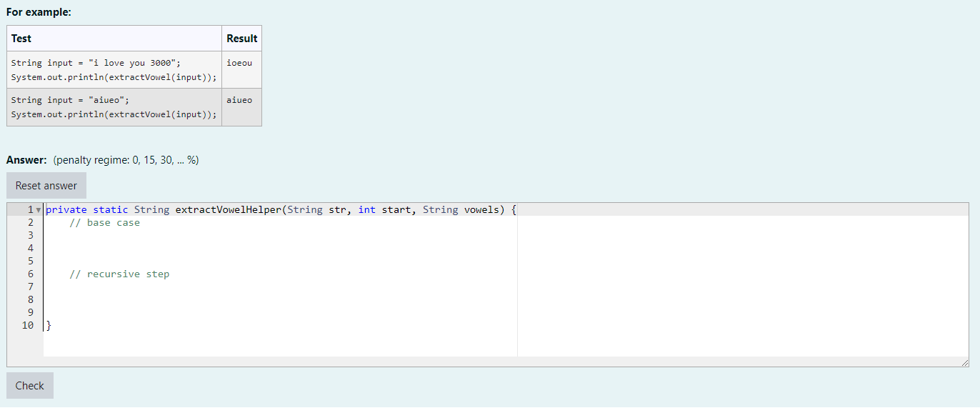
Task: Click the Result column header
Action: (x=242, y=38)
